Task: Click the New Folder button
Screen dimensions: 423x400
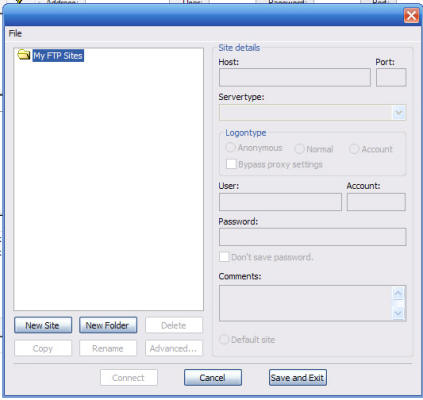Action: point(108,325)
